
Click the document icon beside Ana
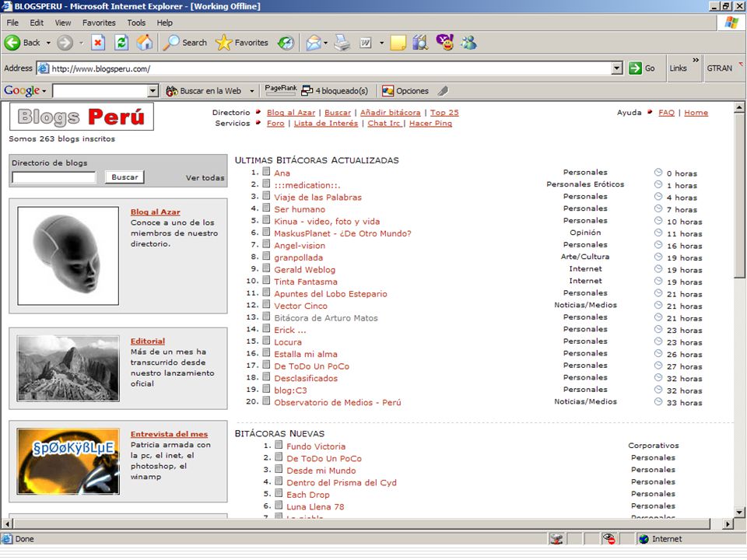[x=266, y=172]
